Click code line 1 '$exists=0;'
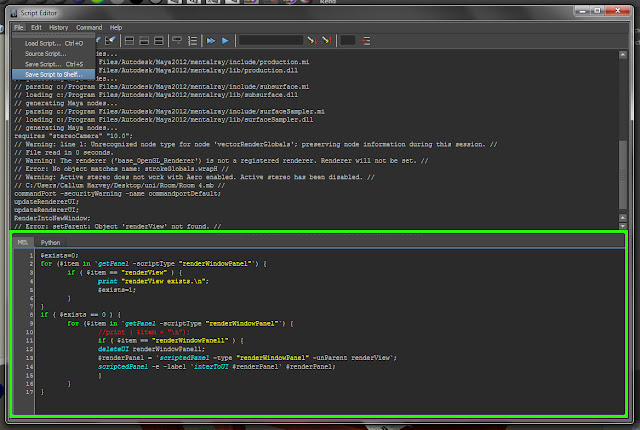 click(x=59, y=255)
